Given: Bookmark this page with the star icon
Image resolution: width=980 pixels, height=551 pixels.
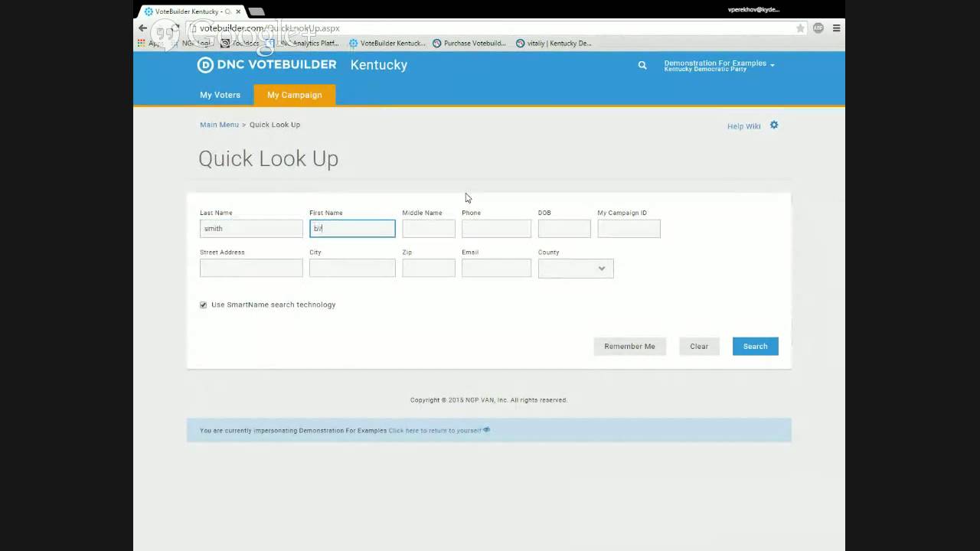Looking at the screenshot, I should pyautogui.click(x=800, y=28).
